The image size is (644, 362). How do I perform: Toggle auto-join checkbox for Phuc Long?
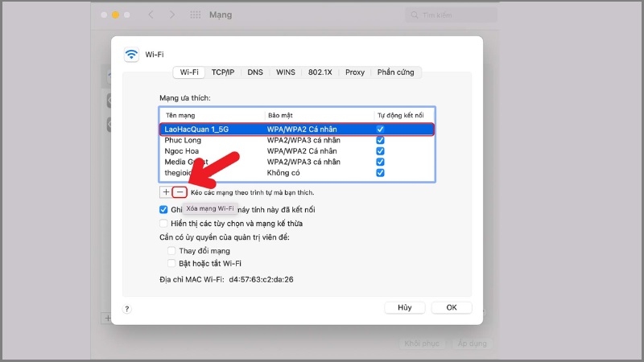tap(380, 140)
